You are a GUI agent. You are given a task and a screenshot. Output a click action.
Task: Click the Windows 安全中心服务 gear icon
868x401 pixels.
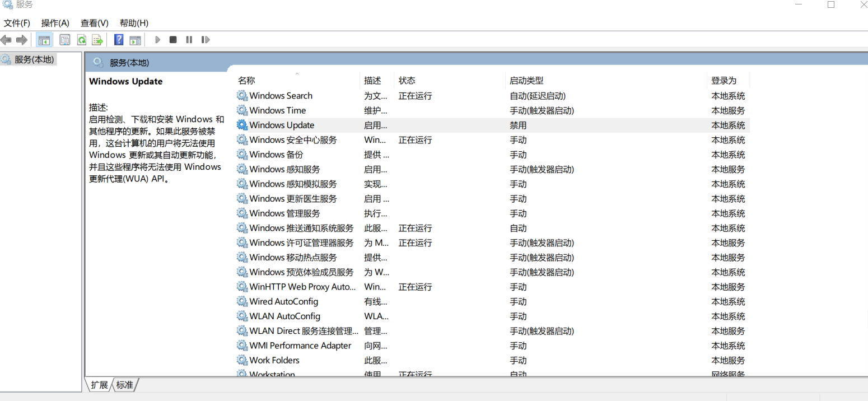click(x=242, y=140)
